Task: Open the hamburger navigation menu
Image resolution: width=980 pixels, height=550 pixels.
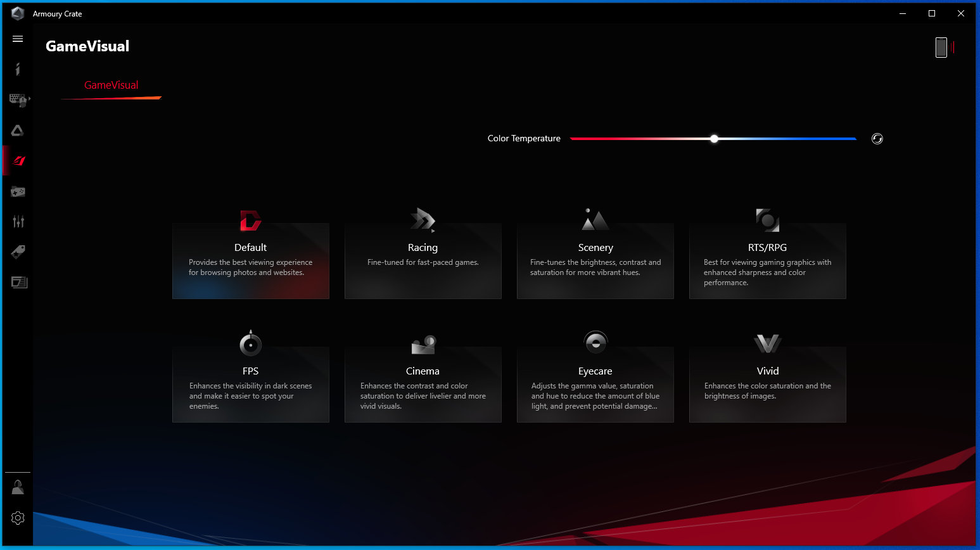Action: point(18,39)
